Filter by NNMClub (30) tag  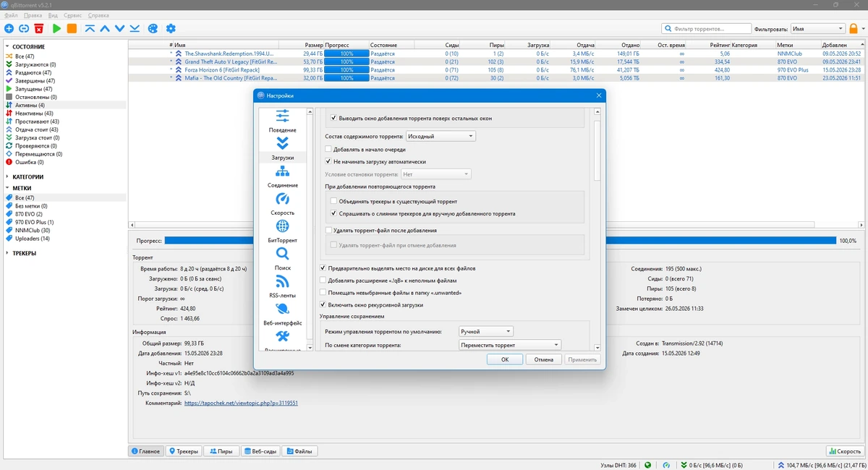tap(33, 230)
